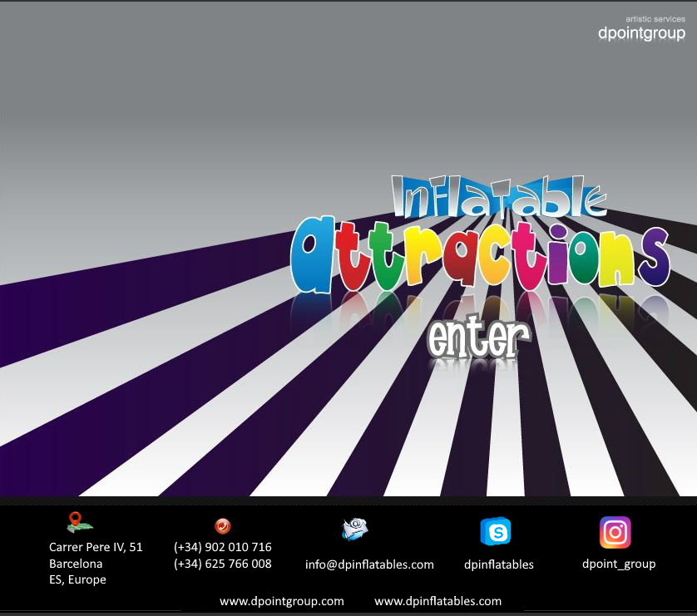The image size is (697, 616).
Task: Click the "artistic services" tagline
Action: tap(655, 18)
